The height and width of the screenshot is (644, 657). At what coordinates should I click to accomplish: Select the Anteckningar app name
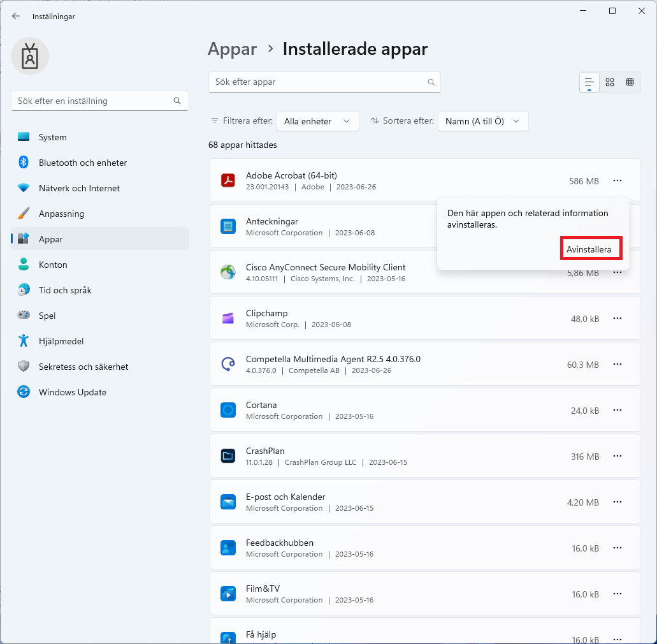click(x=272, y=221)
